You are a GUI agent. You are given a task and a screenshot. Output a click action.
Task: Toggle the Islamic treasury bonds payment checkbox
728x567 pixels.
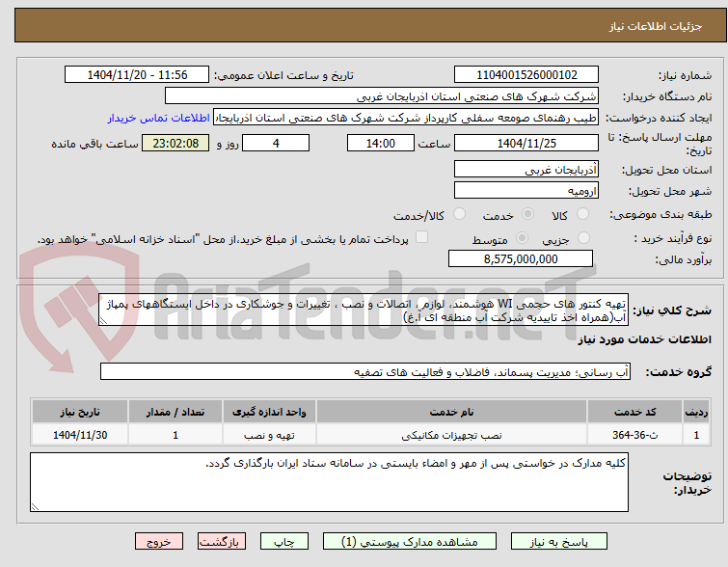[421, 237]
